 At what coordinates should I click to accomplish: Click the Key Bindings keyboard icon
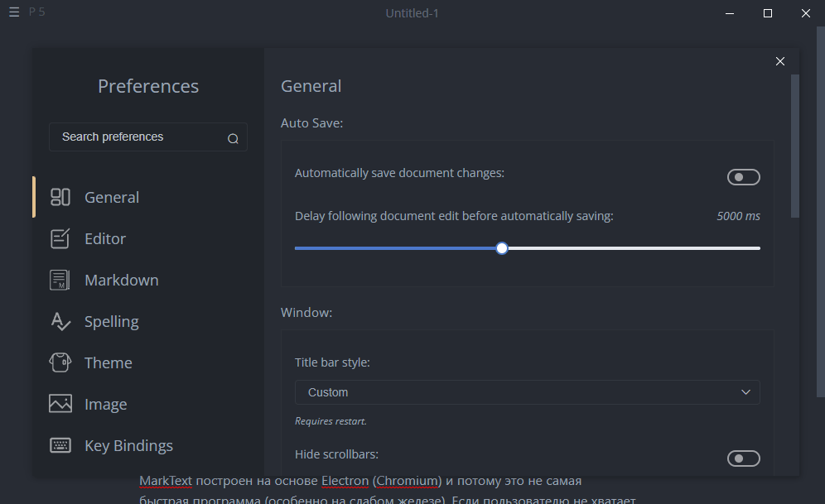tap(60, 445)
